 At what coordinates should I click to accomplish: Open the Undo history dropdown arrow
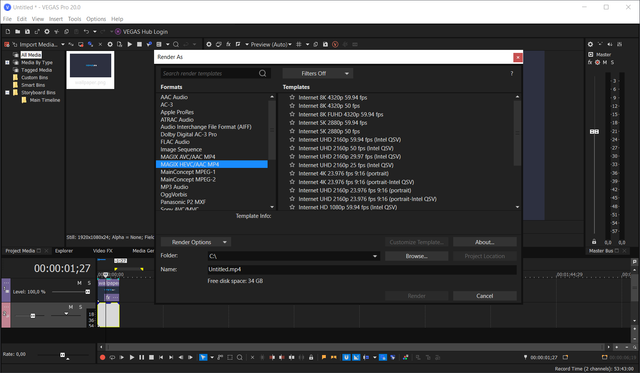[95, 31]
